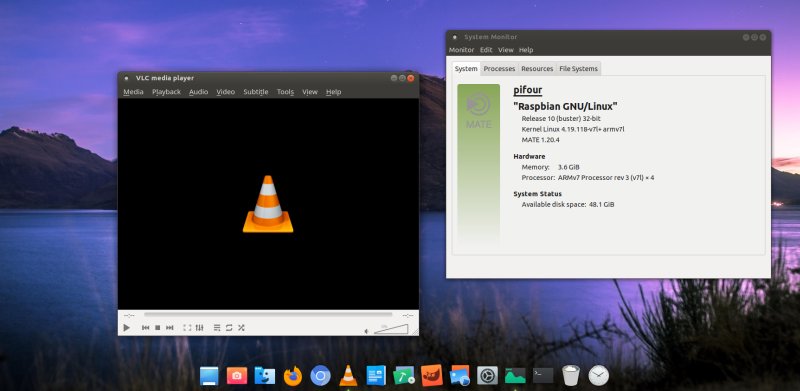Skip to next media in VLC
Screen dimensions: 800x391
click(x=170, y=328)
